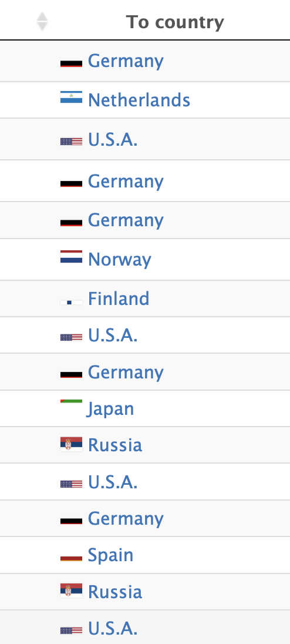Sort by the To country column header
The image size is (290, 644).
[175, 22]
